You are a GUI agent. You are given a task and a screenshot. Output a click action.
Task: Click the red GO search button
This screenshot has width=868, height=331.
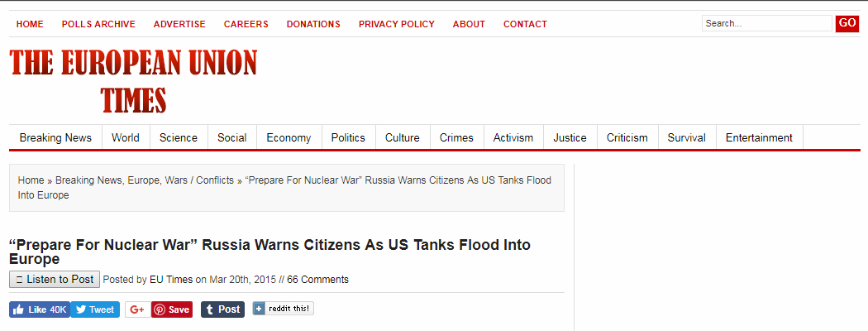tap(847, 23)
